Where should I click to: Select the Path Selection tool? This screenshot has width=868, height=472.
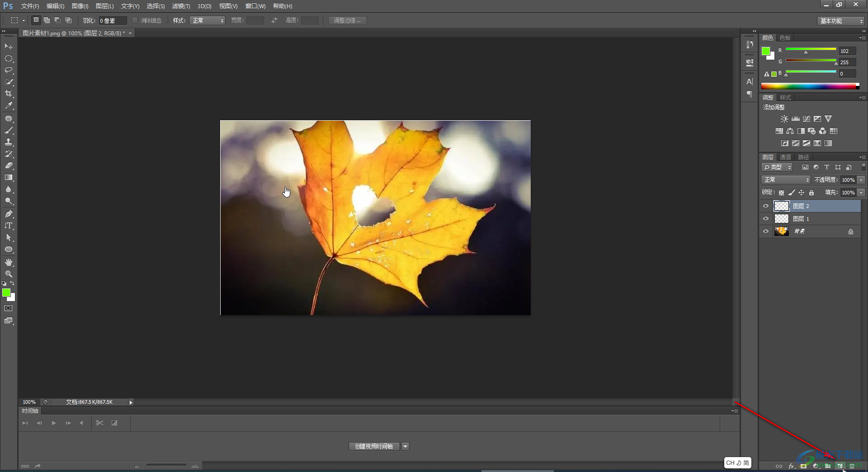[x=9, y=237]
